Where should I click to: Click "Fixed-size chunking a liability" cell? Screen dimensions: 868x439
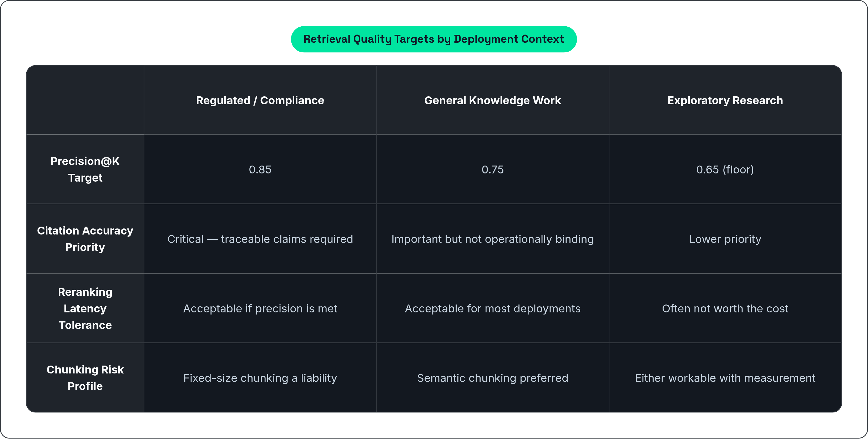[260, 378]
